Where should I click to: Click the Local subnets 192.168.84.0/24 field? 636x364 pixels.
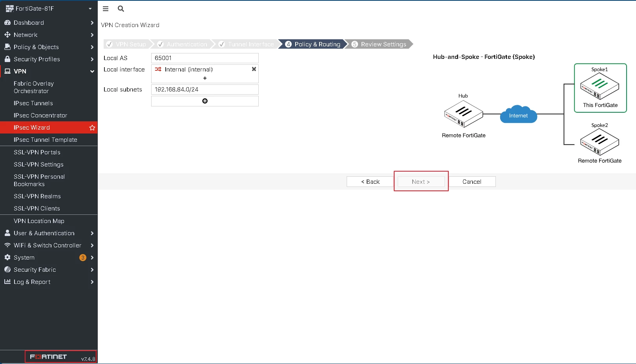(x=205, y=90)
